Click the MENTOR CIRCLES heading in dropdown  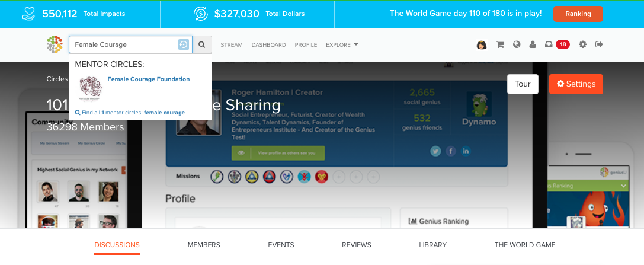click(110, 65)
